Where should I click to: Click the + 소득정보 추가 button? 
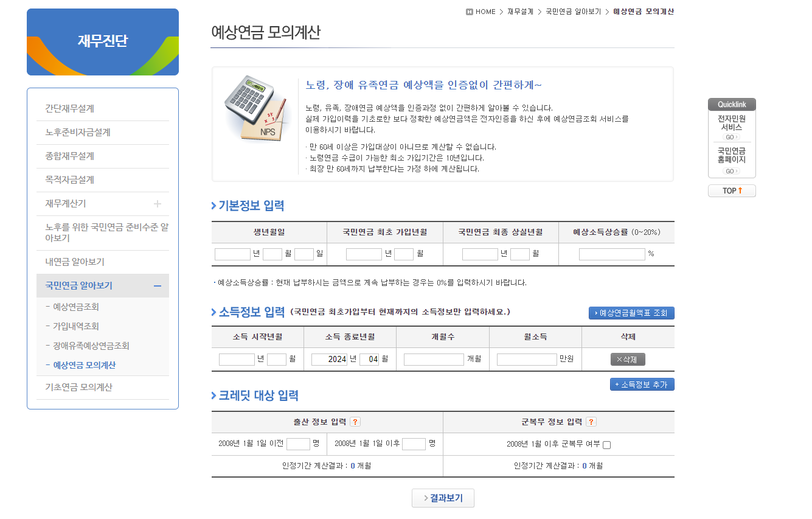pyautogui.click(x=642, y=384)
